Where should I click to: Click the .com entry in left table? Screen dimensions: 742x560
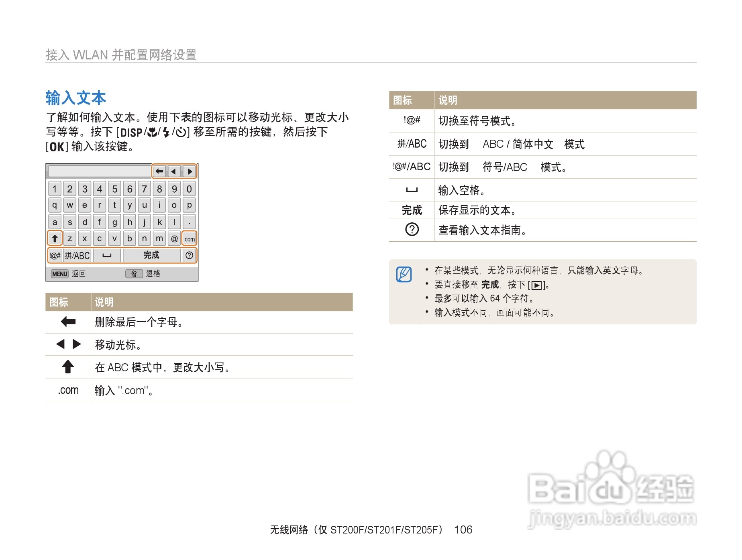(68, 390)
